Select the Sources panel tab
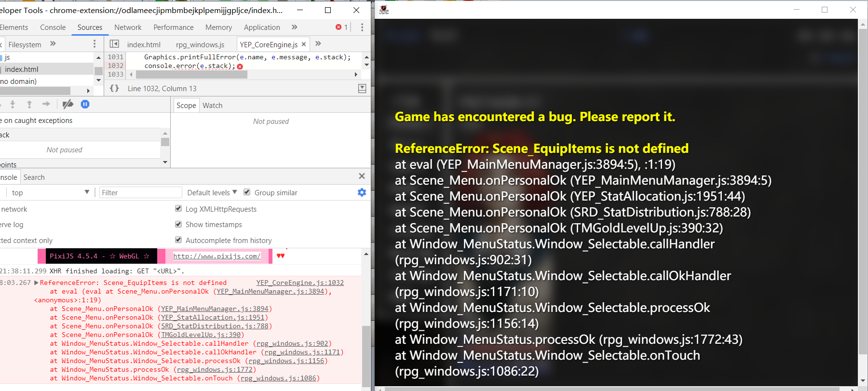 point(90,27)
